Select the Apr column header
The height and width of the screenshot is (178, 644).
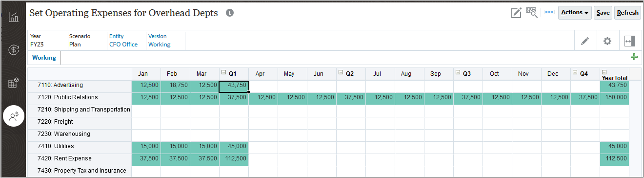click(x=263, y=74)
